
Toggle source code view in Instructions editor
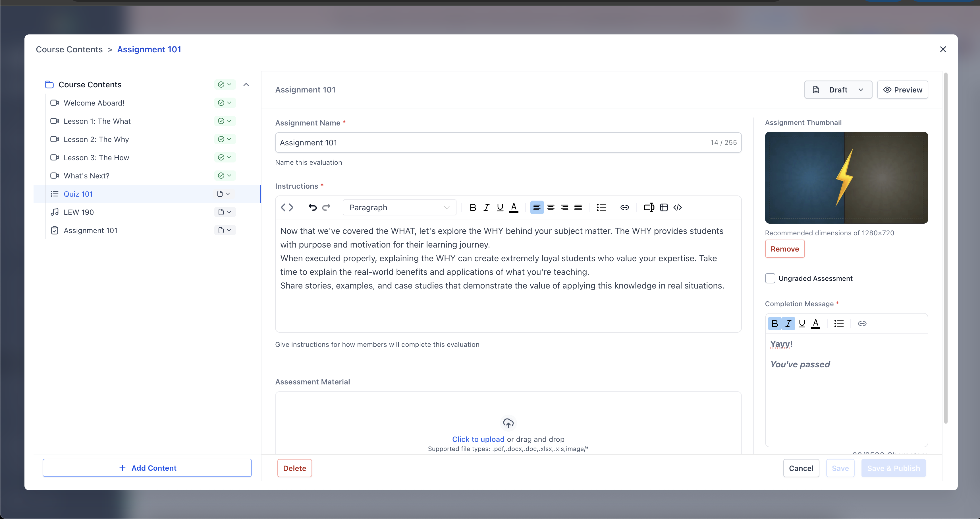point(287,207)
